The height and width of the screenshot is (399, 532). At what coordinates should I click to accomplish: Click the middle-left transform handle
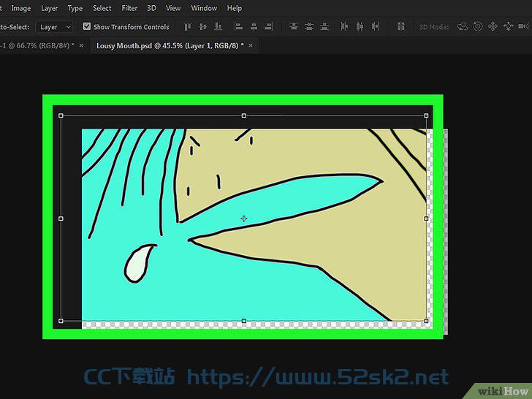[61, 218]
